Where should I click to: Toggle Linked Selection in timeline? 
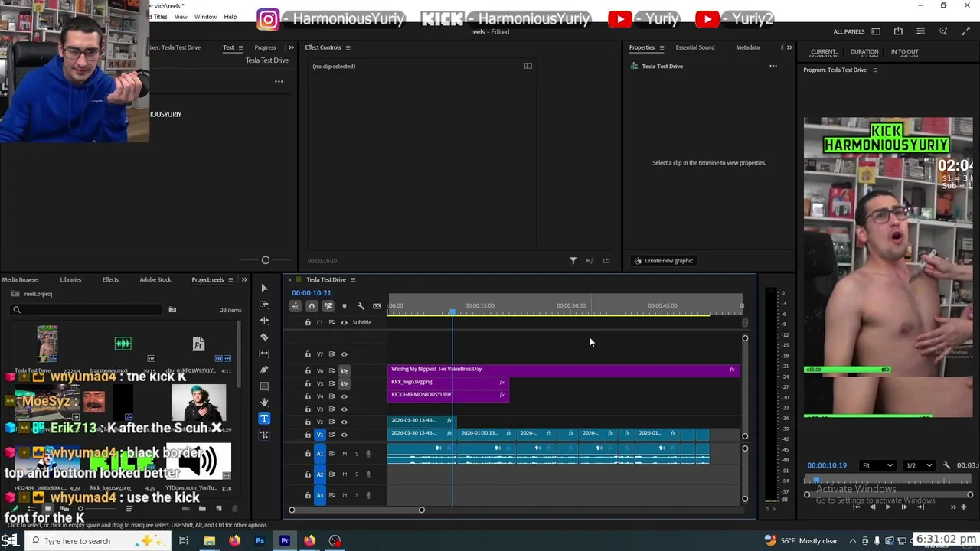coord(328,306)
